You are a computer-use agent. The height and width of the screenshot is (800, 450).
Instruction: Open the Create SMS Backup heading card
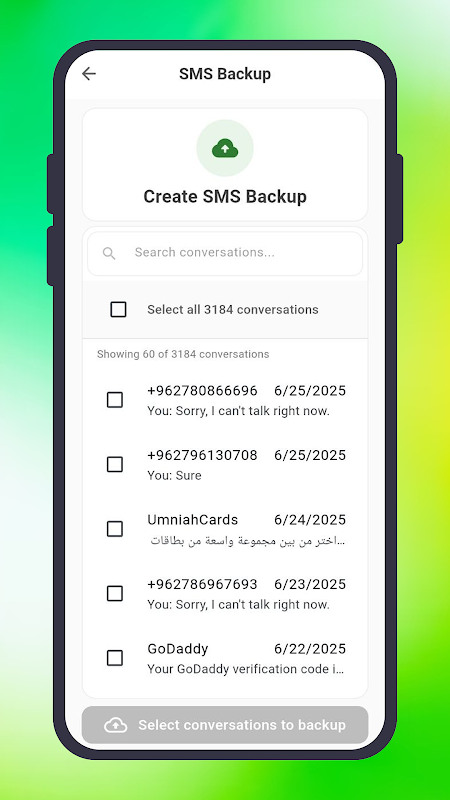(225, 164)
